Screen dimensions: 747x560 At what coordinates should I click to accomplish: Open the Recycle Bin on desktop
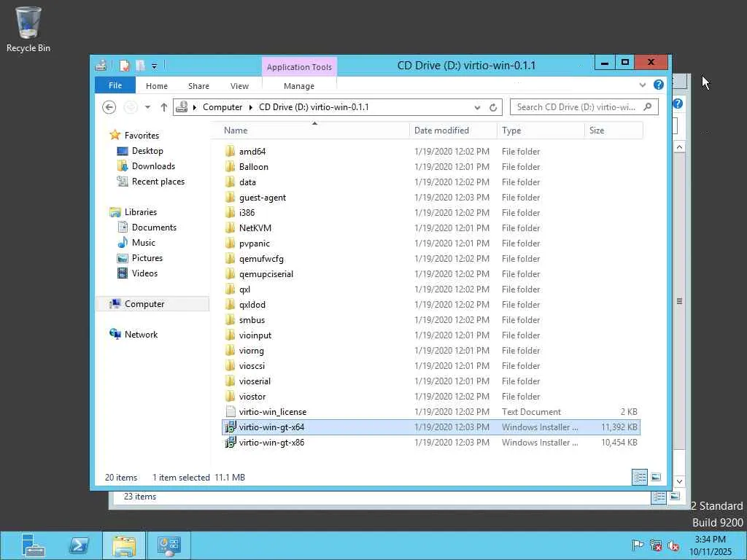[28, 29]
